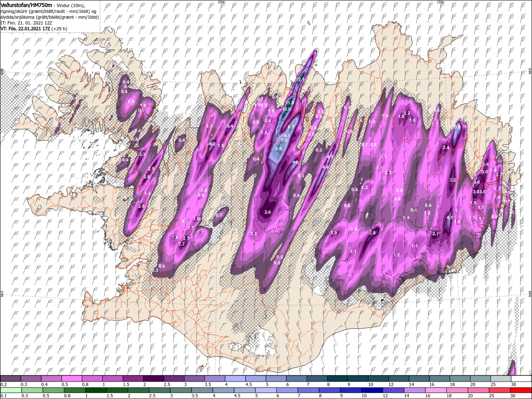Click the '4.4' precipitation value on the map
532x399 pixels.
click(x=325, y=167)
